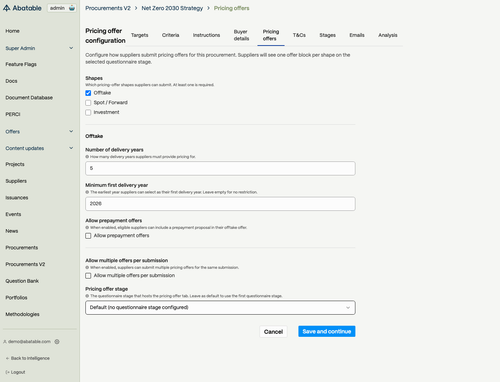Go to Home in sidebar
The image size is (500, 382).
pyautogui.click(x=12, y=31)
